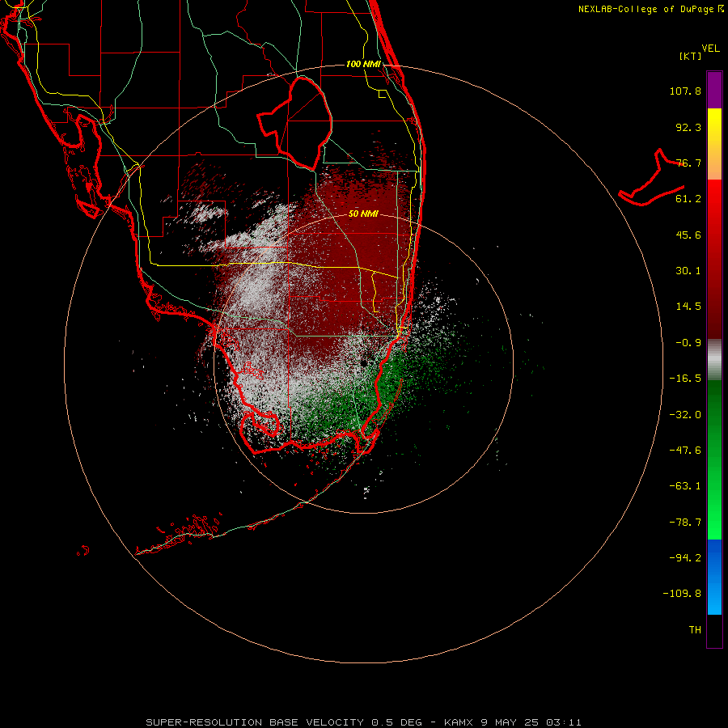
Task: Click the blue color band on scale
Action: pos(714,577)
